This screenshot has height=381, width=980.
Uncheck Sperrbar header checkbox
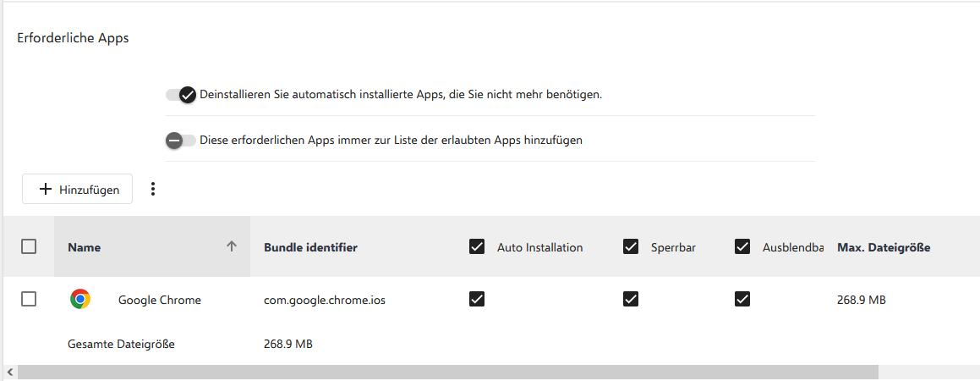pos(630,247)
